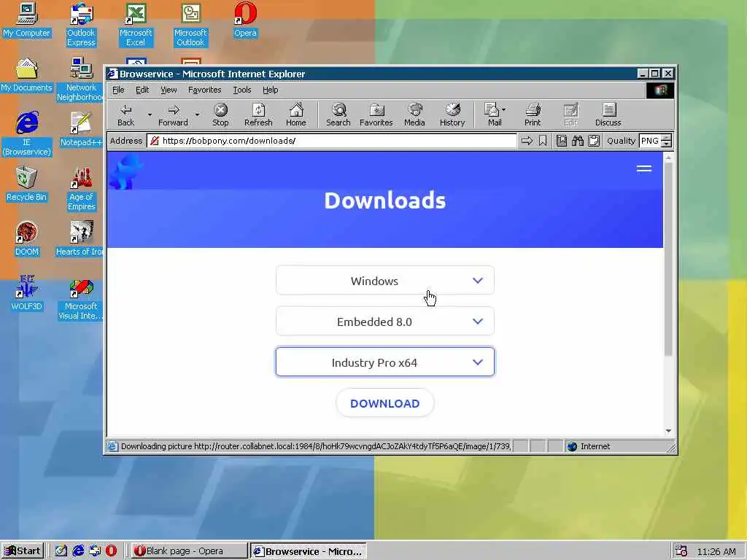Select the My Computer desktop icon
Image resolution: width=747 pixels, height=560 pixels.
click(x=27, y=20)
